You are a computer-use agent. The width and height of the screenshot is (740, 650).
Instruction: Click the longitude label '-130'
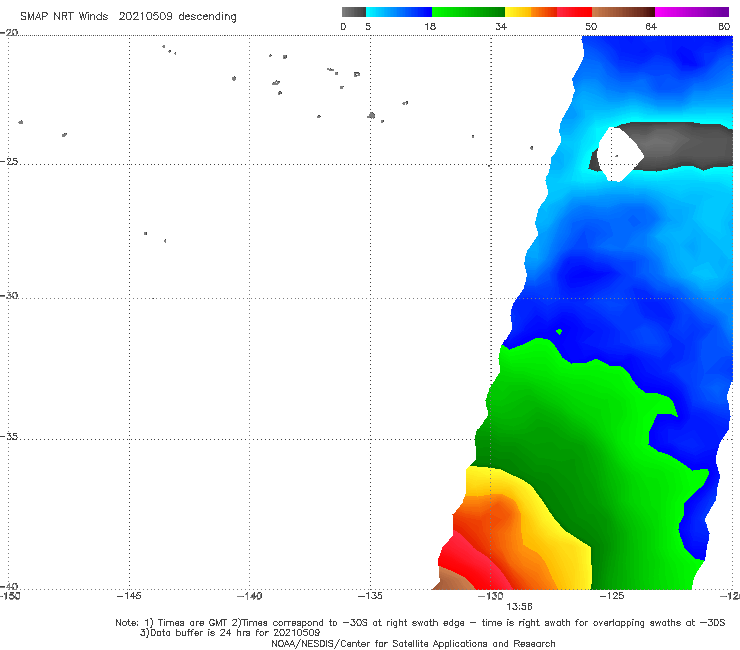point(491,596)
